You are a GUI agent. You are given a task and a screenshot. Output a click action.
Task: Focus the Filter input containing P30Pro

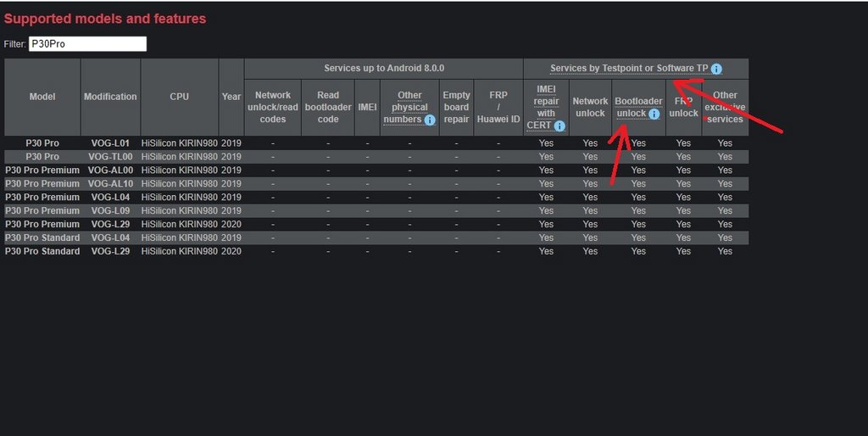coord(87,44)
